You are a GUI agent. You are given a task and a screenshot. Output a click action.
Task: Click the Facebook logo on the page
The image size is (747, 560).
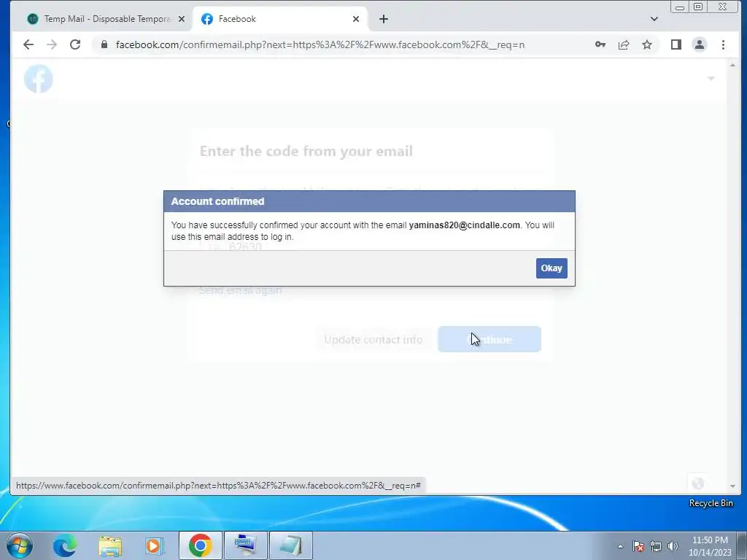coord(38,79)
